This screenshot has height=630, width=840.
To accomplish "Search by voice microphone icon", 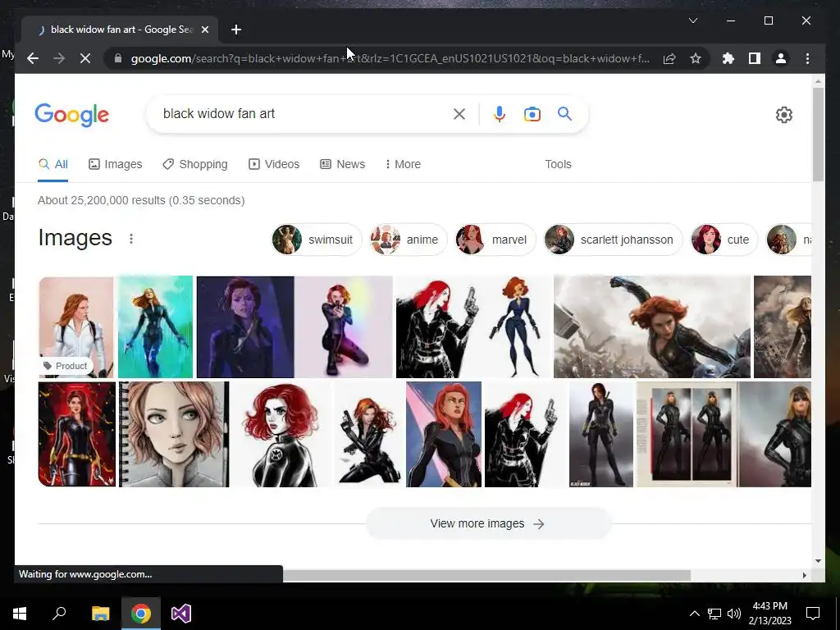I will click(x=500, y=114).
